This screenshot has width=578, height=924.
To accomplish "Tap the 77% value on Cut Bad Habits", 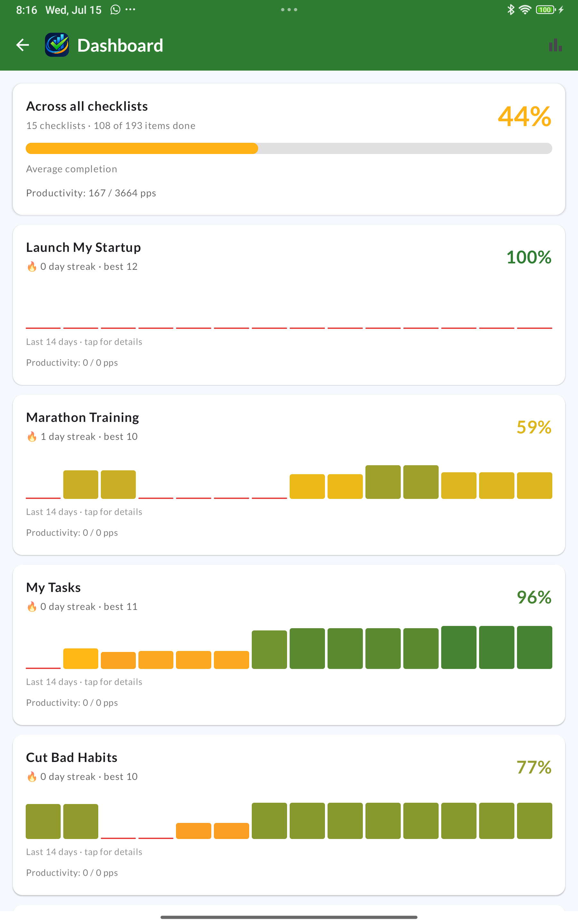I will [534, 767].
